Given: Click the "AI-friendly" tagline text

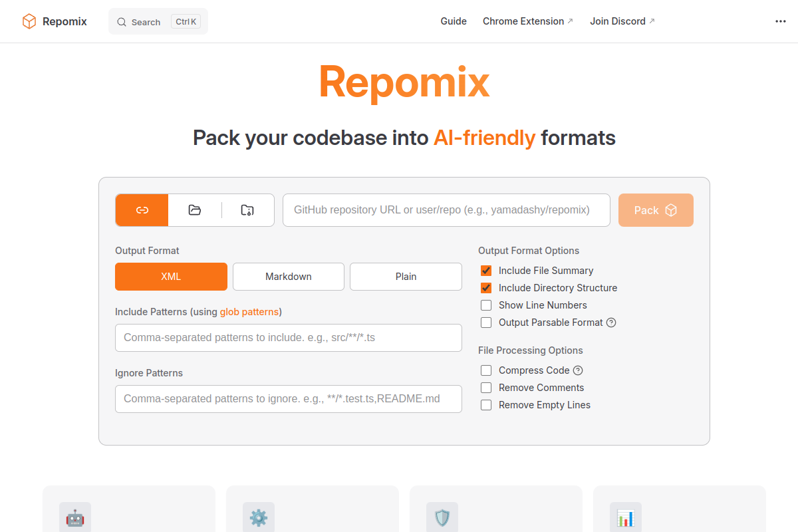Looking at the screenshot, I should click(x=484, y=138).
